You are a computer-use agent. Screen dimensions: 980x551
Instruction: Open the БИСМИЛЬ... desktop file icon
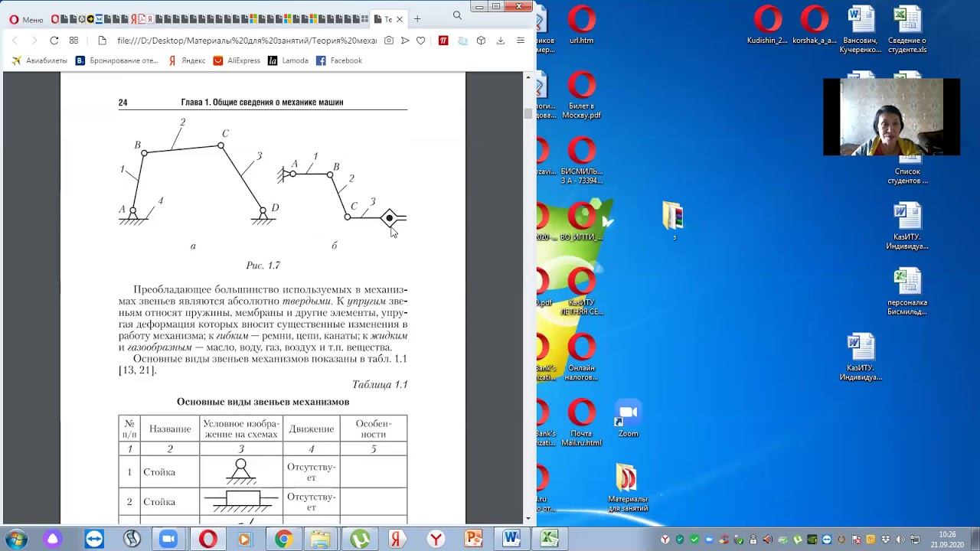pyautogui.click(x=582, y=161)
